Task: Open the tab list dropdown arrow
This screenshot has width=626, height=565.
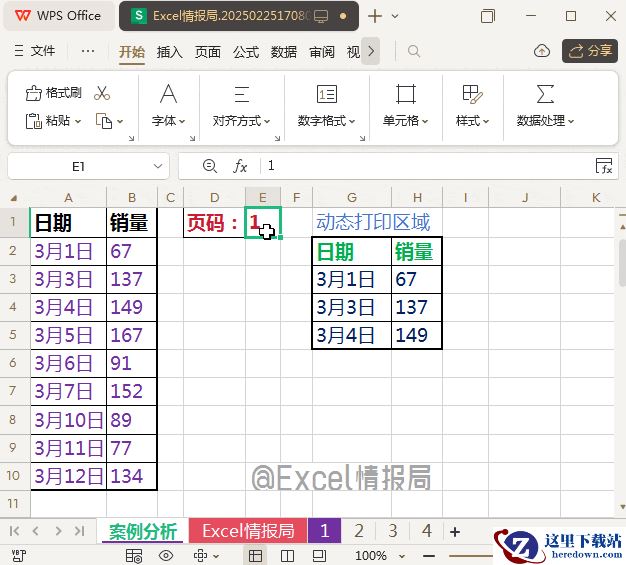Action: [x=395, y=16]
